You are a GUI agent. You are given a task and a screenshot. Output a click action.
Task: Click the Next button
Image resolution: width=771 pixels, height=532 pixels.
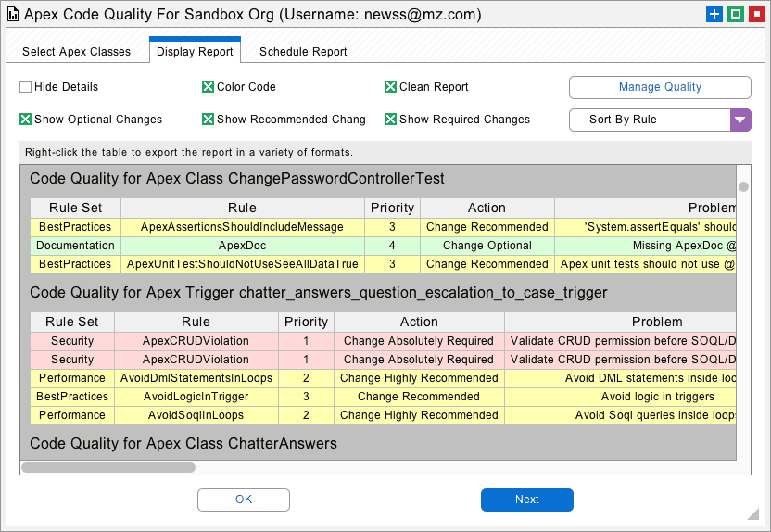pyautogui.click(x=526, y=500)
